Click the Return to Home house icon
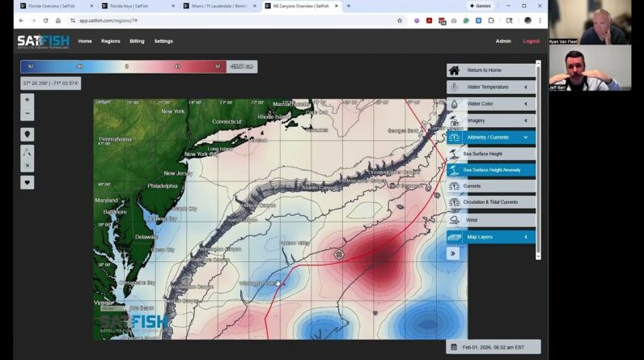Screen dimensions: 644x360 [x=455, y=70]
